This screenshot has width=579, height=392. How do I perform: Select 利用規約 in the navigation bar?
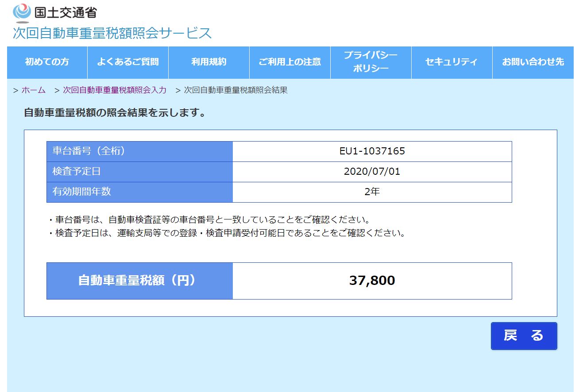coord(208,62)
